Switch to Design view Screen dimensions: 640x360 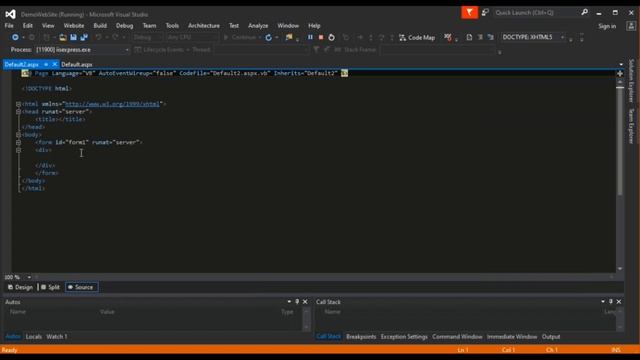(20, 287)
